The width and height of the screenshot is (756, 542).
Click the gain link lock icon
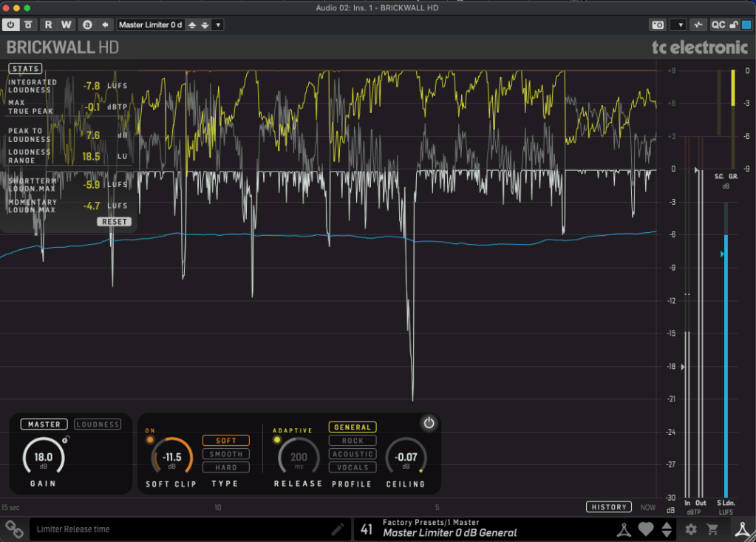[66, 440]
